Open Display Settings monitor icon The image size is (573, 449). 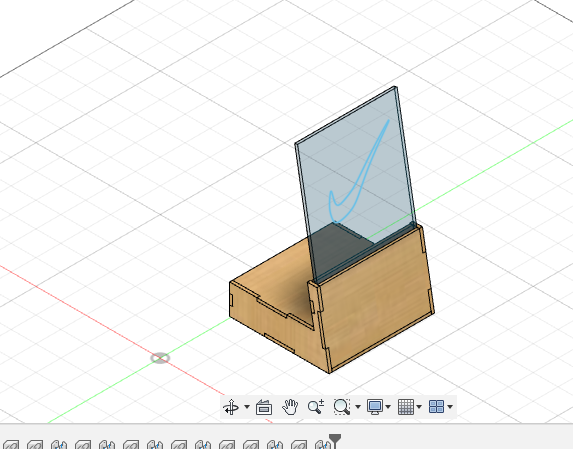pos(375,407)
